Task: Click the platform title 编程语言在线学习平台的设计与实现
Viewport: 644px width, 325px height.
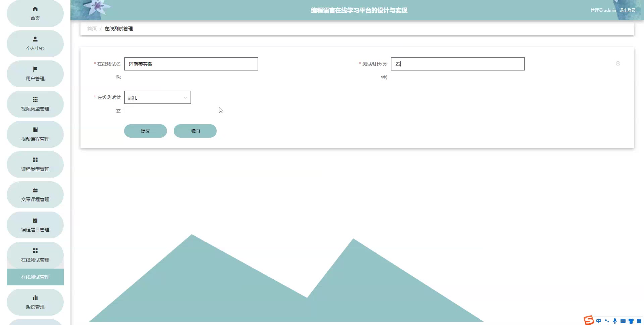Action: tap(359, 10)
